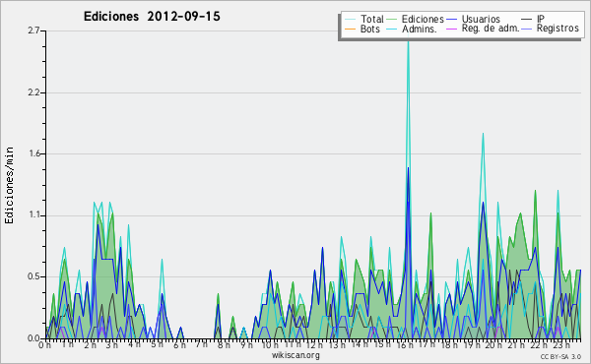The height and width of the screenshot is (364, 591).
Task: Click the '0 h' x-axis tick label
Action: point(45,345)
